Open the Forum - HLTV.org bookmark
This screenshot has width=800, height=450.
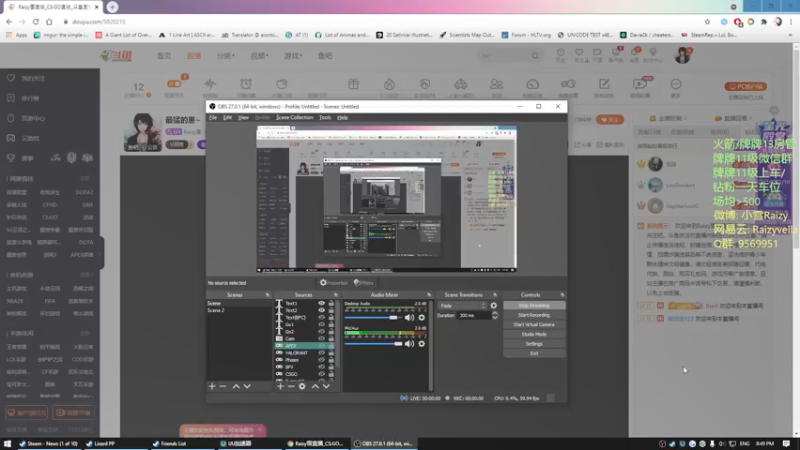click(x=526, y=35)
